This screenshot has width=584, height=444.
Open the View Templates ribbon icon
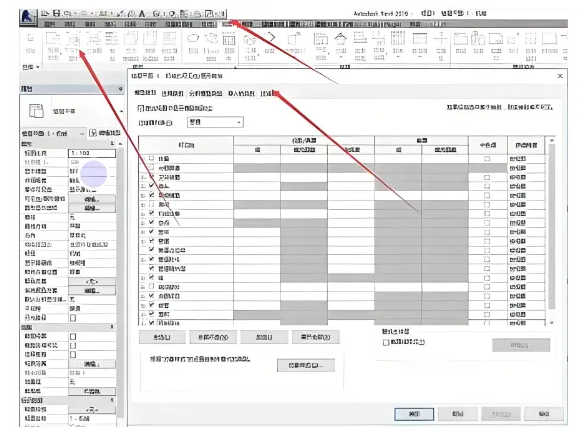click(53, 46)
